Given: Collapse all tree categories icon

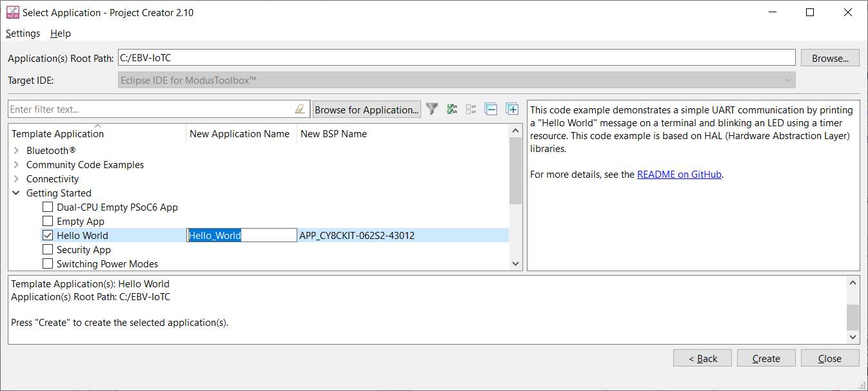Looking at the screenshot, I should point(491,110).
